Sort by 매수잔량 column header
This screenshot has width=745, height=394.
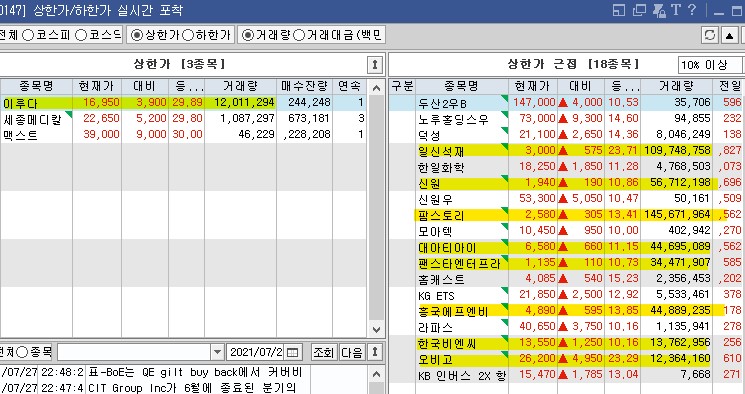coord(305,86)
